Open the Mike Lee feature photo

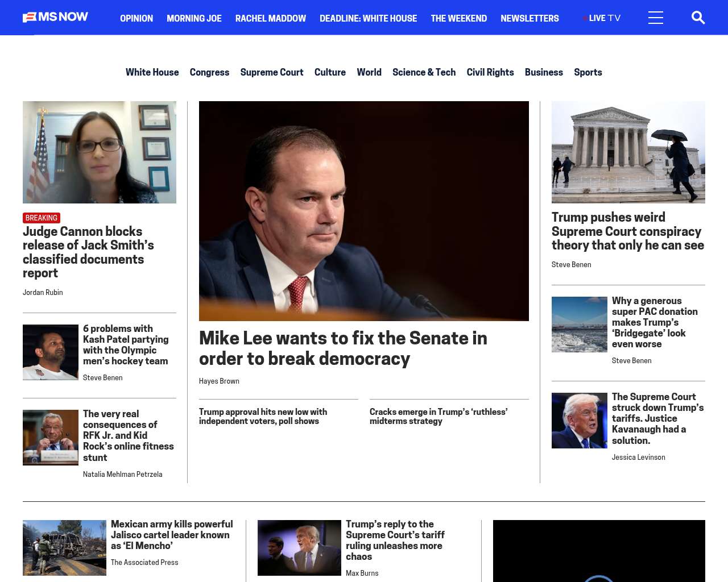point(364,211)
